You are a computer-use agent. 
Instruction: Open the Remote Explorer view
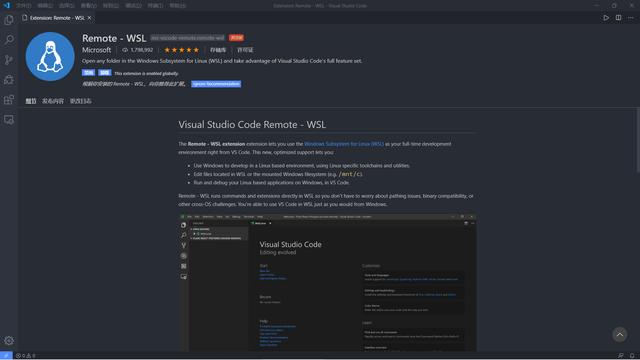tap(9, 120)
